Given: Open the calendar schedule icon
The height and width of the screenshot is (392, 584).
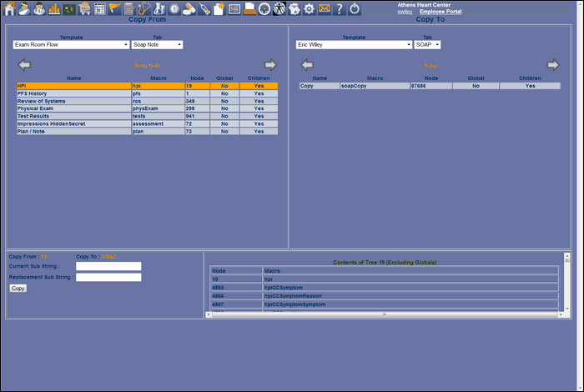Looking at the screenshot, I should 99,8.
